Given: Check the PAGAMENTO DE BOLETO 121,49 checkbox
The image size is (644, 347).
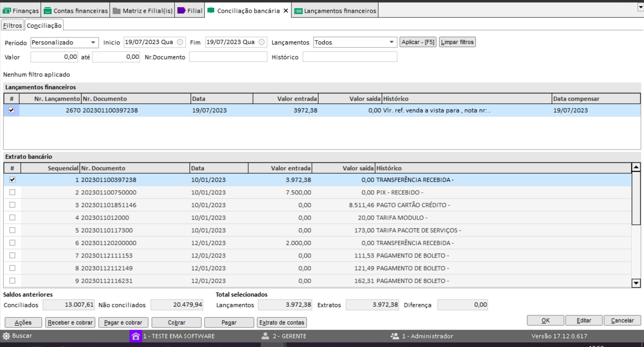Looking at the screenshot, I should pos(12,268).
